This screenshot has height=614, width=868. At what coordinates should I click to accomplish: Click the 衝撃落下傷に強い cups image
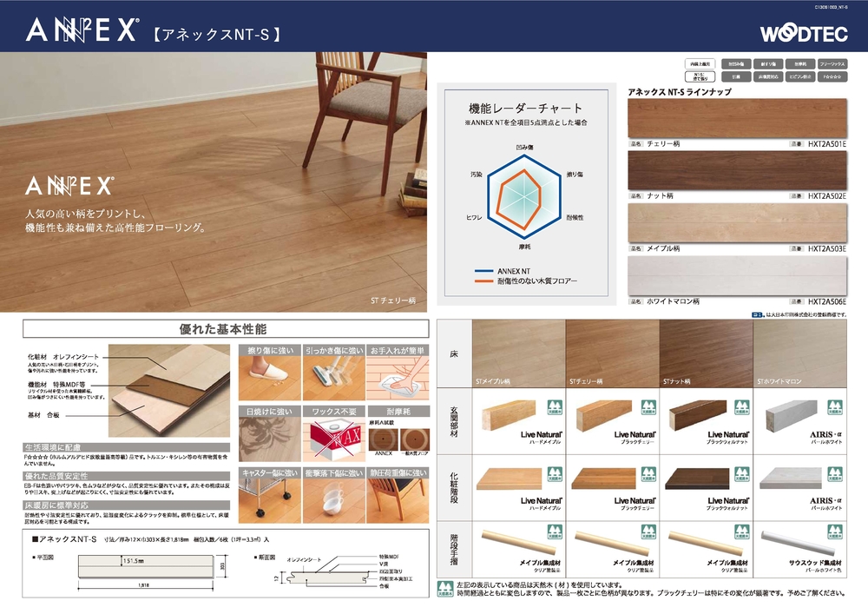334,500
